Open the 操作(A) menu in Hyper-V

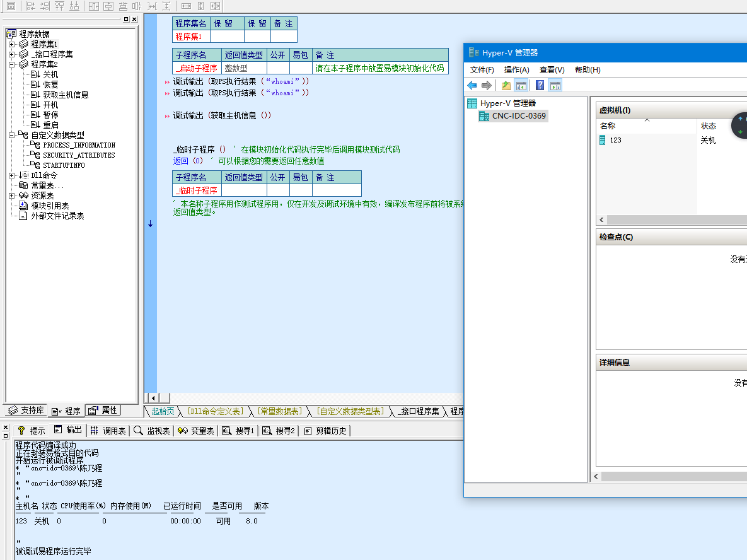pyautogui.click(x=517, y=70)
